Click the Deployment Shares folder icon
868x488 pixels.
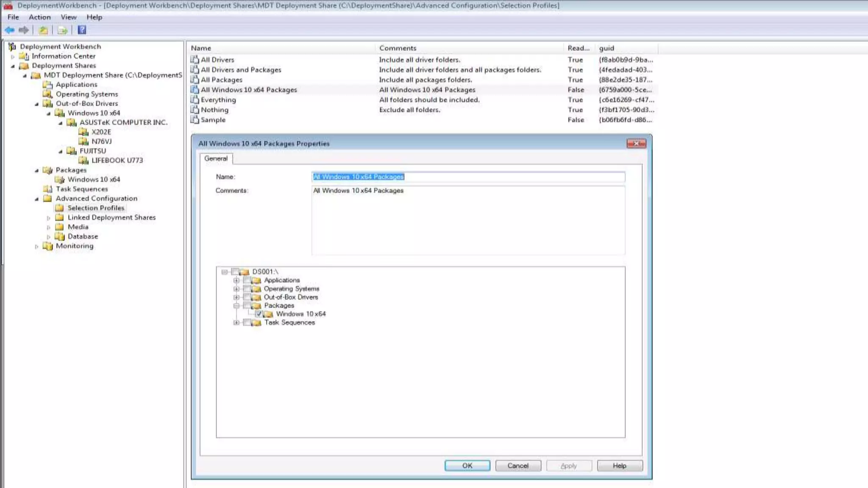[x=24, y=66]
